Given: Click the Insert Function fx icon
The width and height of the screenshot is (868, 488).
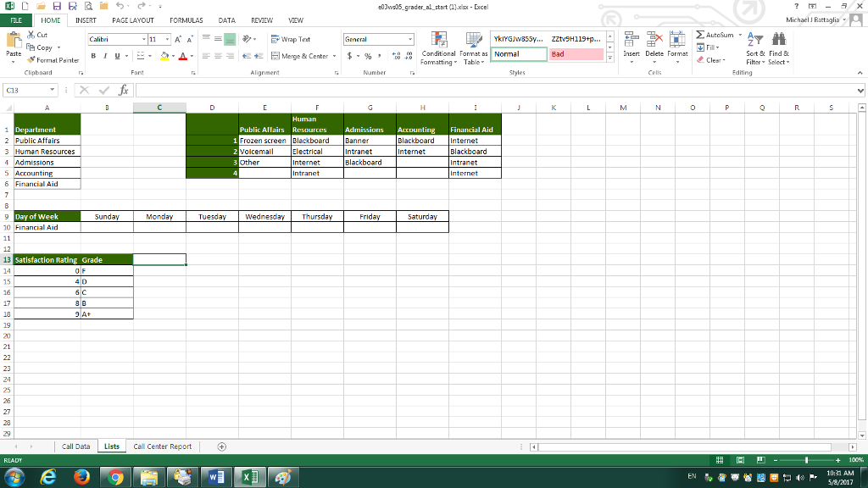Looking at the screenshot, I should (x=124, y=90).
